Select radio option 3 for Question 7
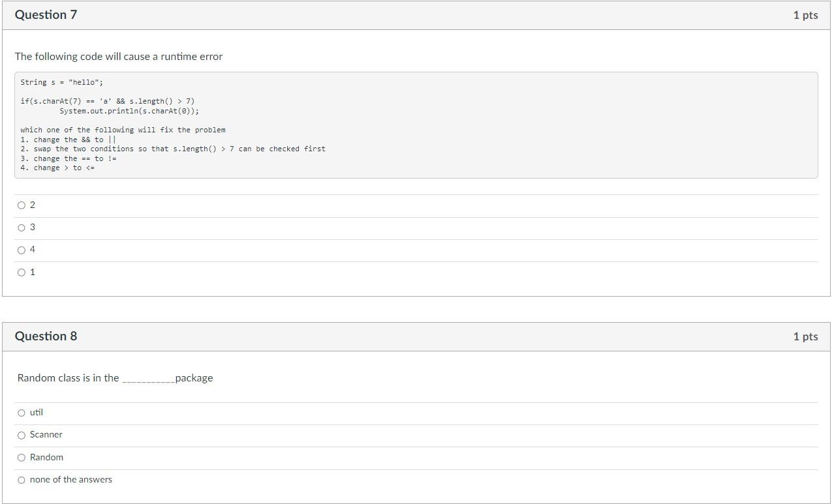The height and width of the screenshot is (504, 832). click(x=22, y=227)
